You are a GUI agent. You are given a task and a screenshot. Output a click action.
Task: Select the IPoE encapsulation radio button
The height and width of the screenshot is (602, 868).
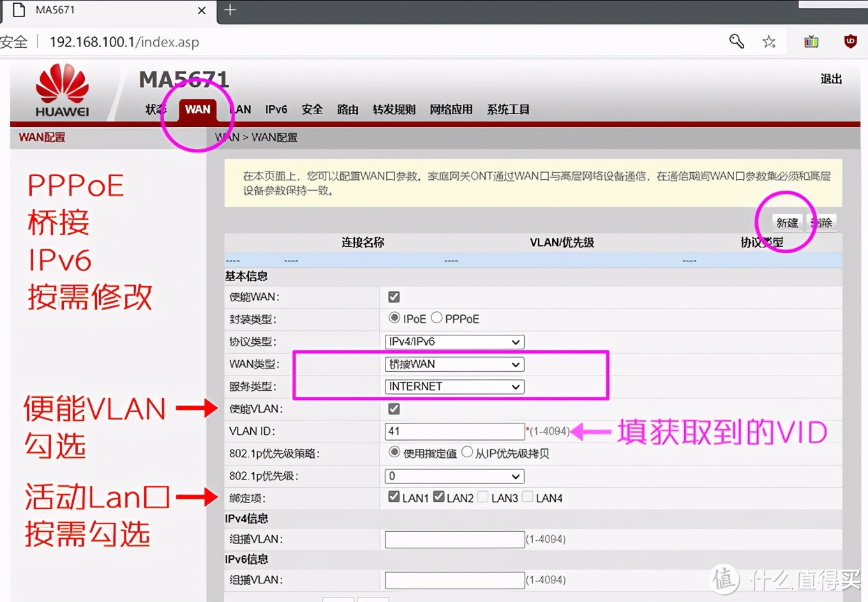[394, 318]
